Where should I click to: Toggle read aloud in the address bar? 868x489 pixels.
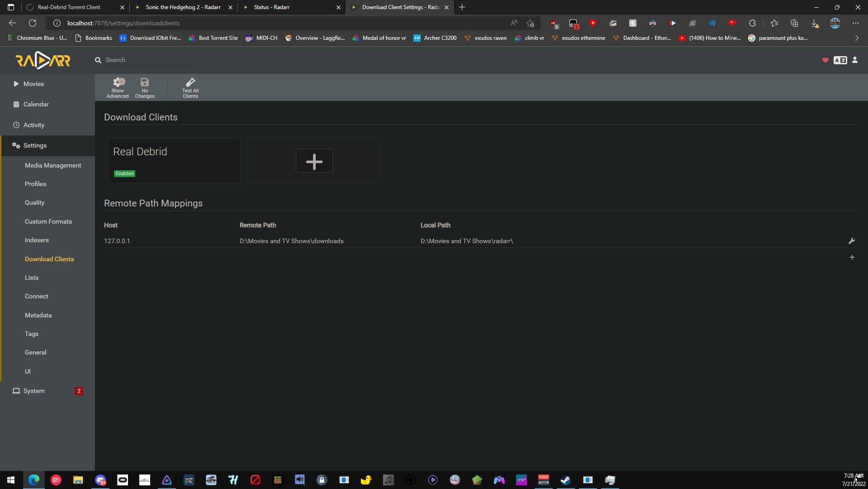513,23
